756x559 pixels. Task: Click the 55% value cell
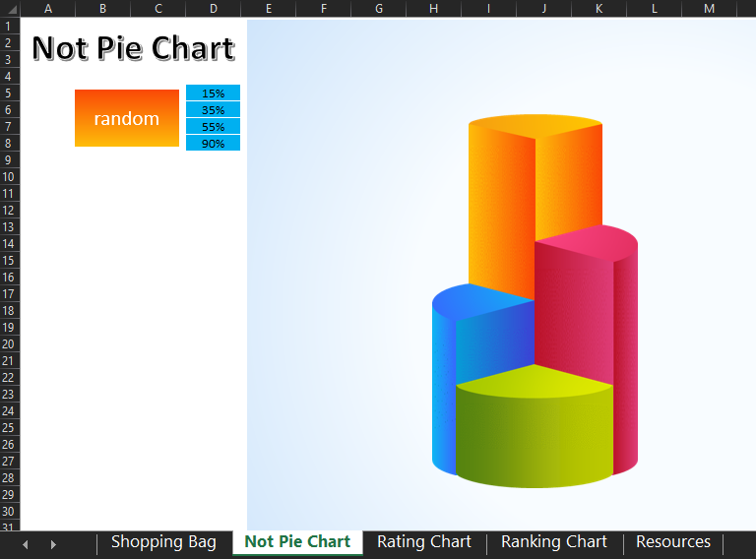213,127
